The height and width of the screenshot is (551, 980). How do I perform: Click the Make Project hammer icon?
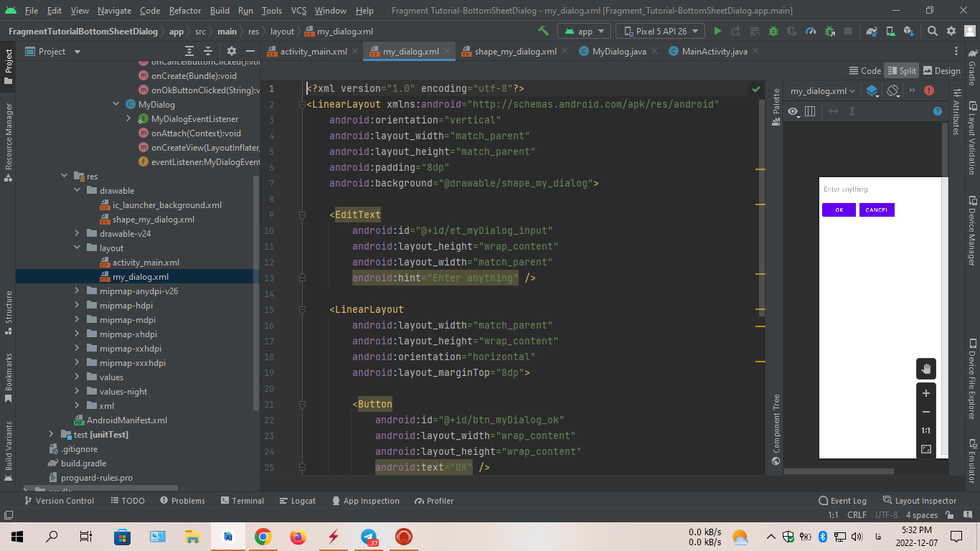pos(544,31)
